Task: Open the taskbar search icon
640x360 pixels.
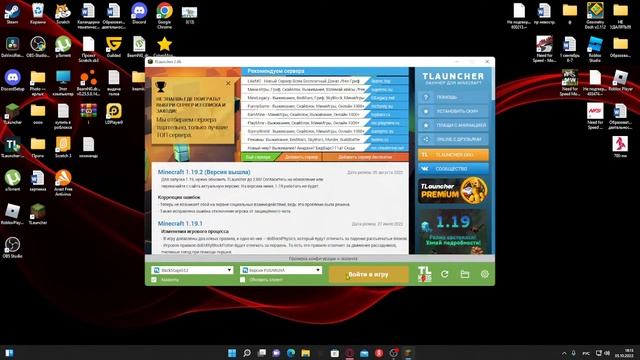Action: click(x=247, y=353)
